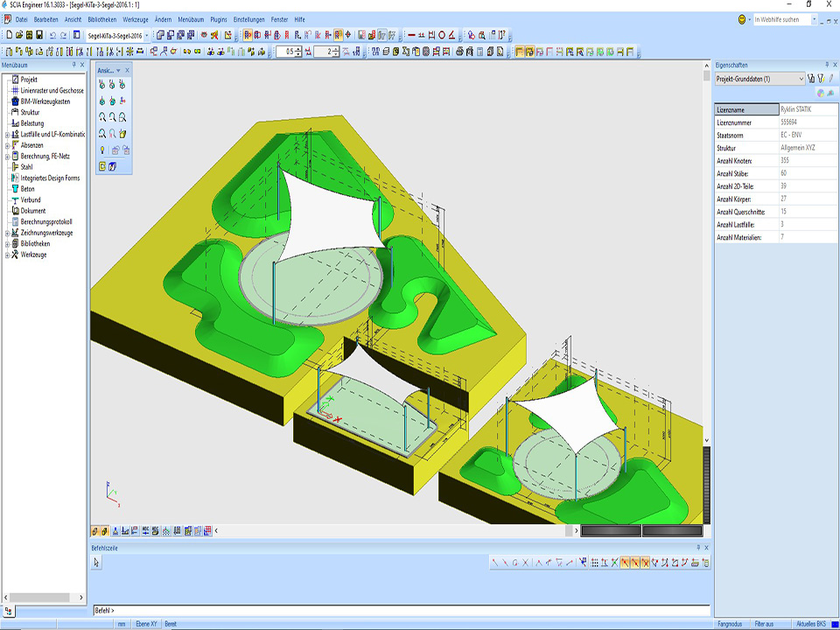Open the project selector Segel-KiTa-3-Segel-2016 dropdown
The width and height of the screenshot is (840, 630).
(148, 35)
